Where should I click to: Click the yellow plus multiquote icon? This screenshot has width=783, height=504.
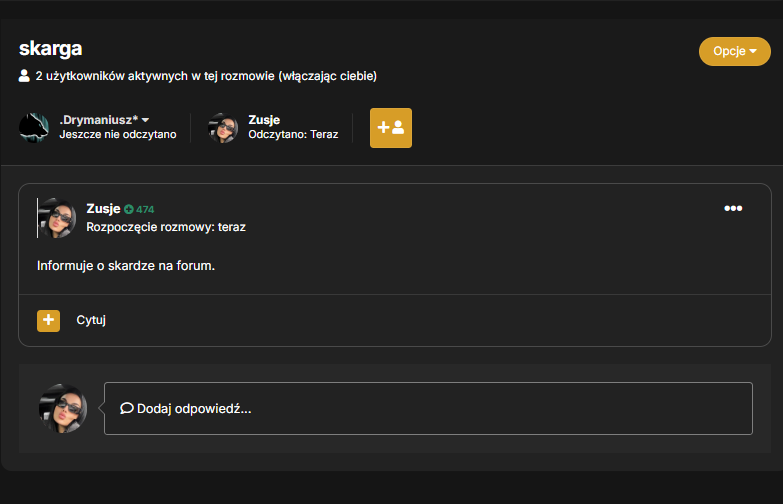coord(48,321)
